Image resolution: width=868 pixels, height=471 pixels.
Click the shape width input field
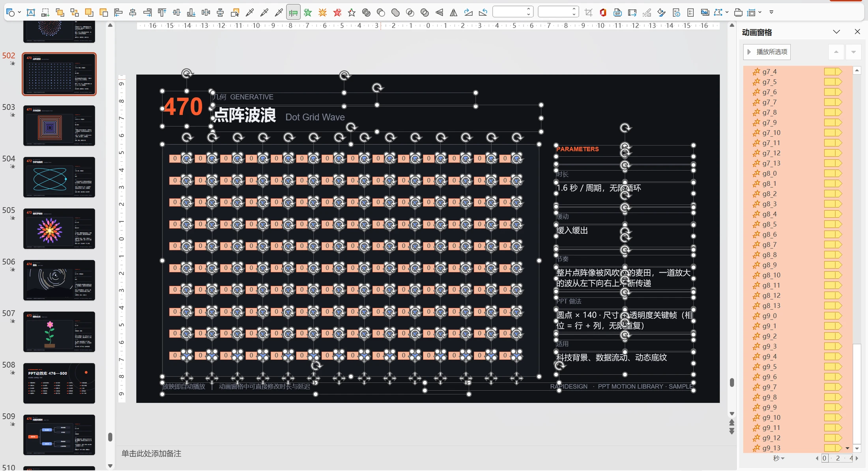(x=554, y=13)
